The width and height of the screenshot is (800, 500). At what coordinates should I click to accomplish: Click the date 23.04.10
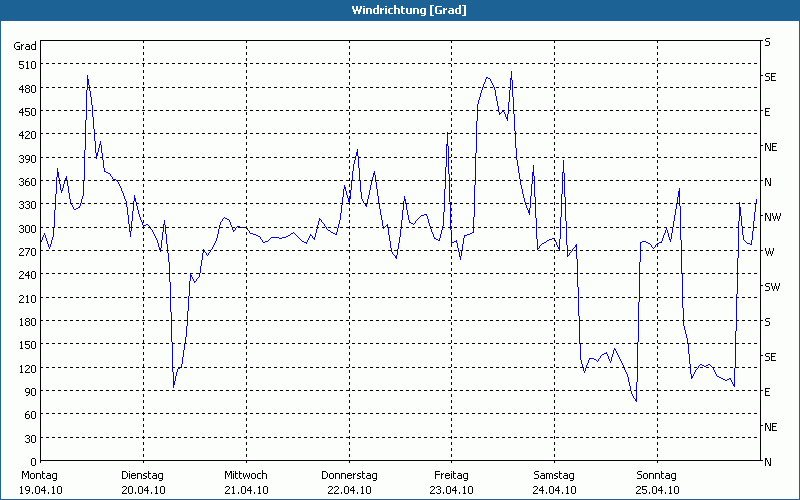452,490
